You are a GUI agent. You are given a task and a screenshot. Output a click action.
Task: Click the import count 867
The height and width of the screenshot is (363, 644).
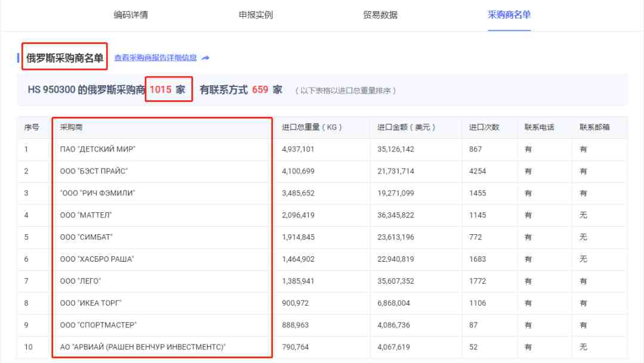point(476,149)
